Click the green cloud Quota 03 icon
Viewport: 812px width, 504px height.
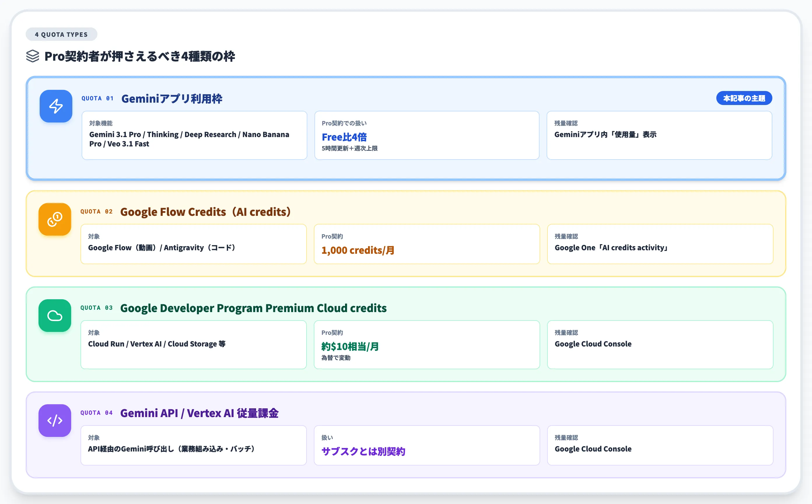pos(55,315)
